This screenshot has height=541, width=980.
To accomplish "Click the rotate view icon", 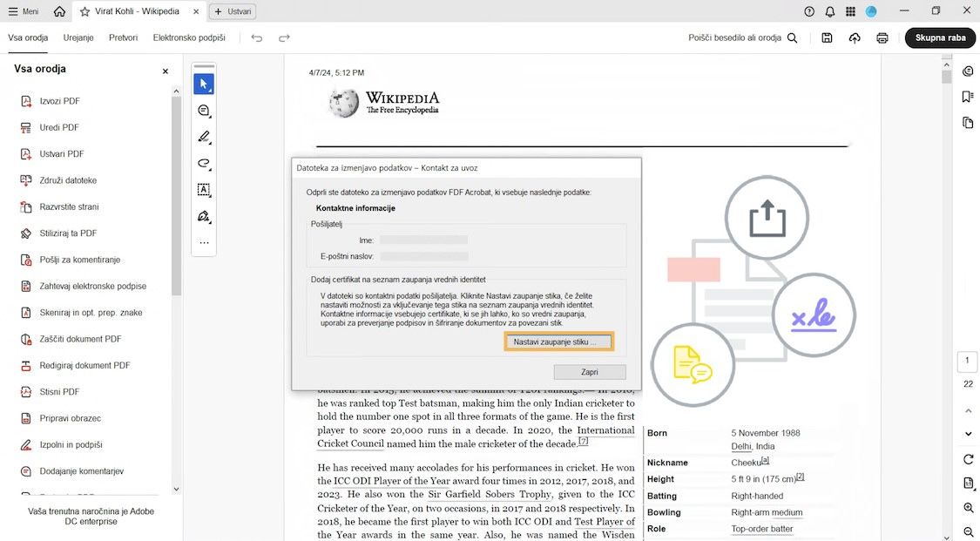I will (x=968, y=459).
